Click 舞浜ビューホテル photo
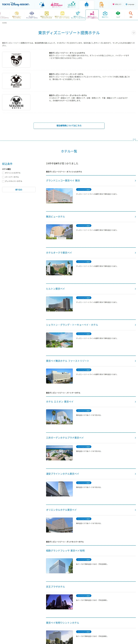Screen dimensions: 138x644 59,232
